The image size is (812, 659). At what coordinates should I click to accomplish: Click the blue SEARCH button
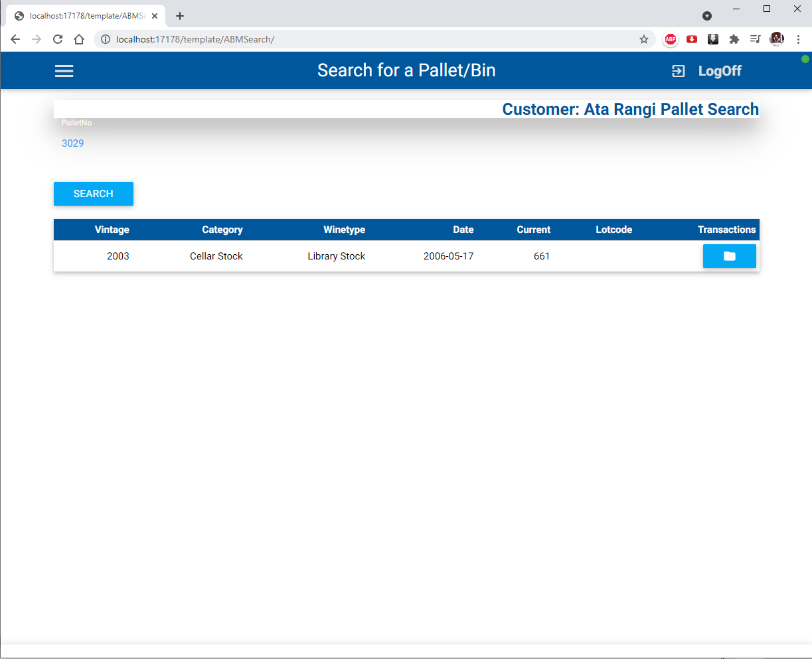(x=94, y=194)
